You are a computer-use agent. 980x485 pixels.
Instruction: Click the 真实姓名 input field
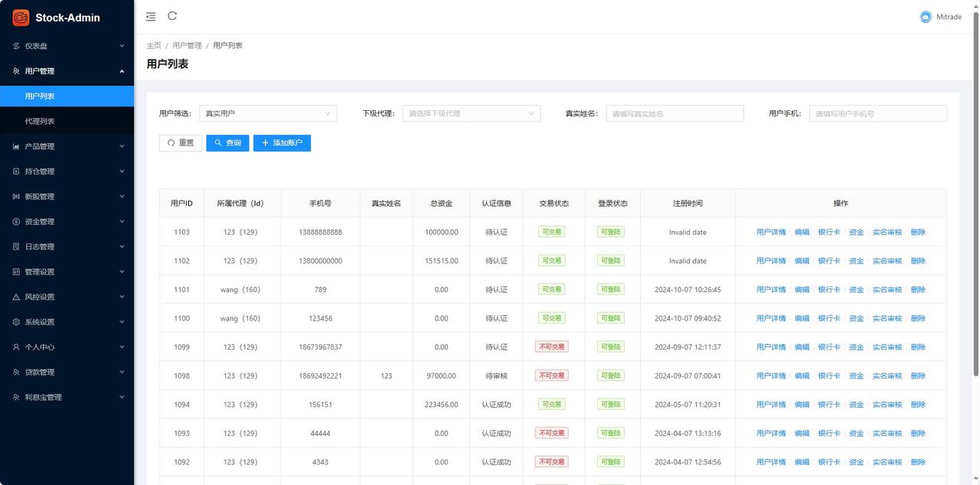point(674,112)
